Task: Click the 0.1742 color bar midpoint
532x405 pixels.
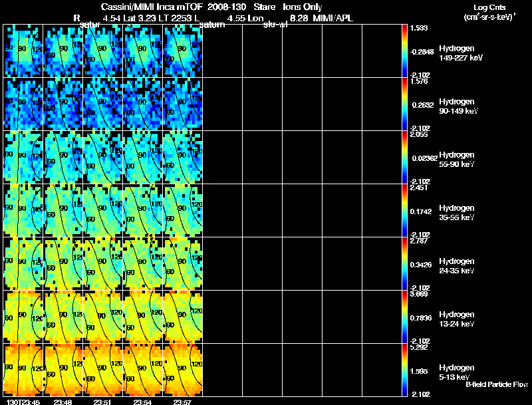Action: pyautogui.click(x=421, y=211)
